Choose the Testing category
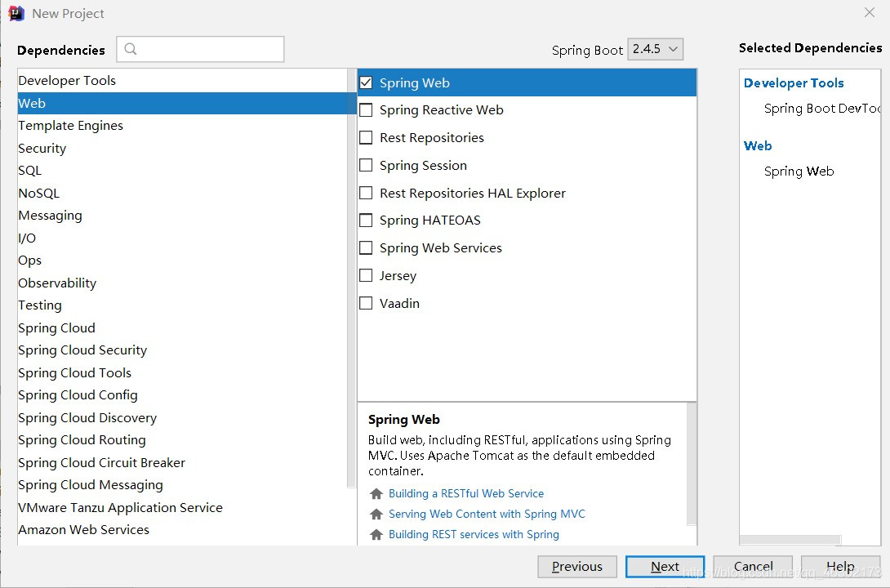The height and width of the screenshot is (588, 890). (x=182, y=305)
